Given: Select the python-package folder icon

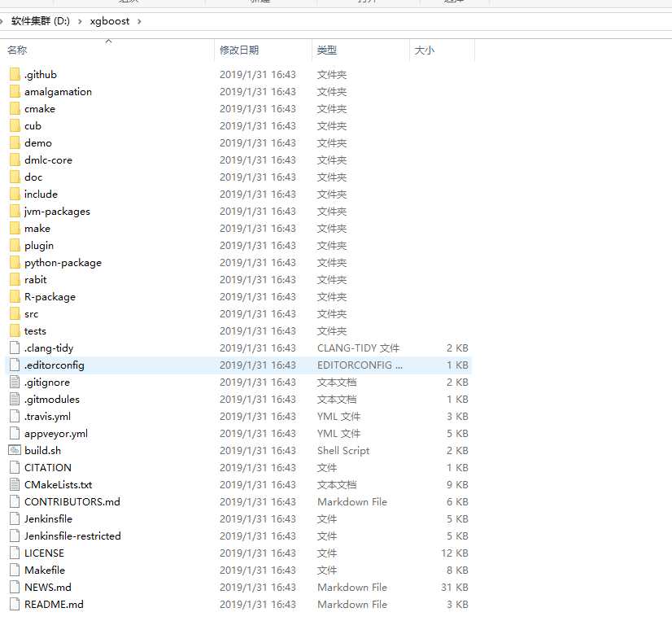Looking at the screenshot, I should click(x=15, y=262).
